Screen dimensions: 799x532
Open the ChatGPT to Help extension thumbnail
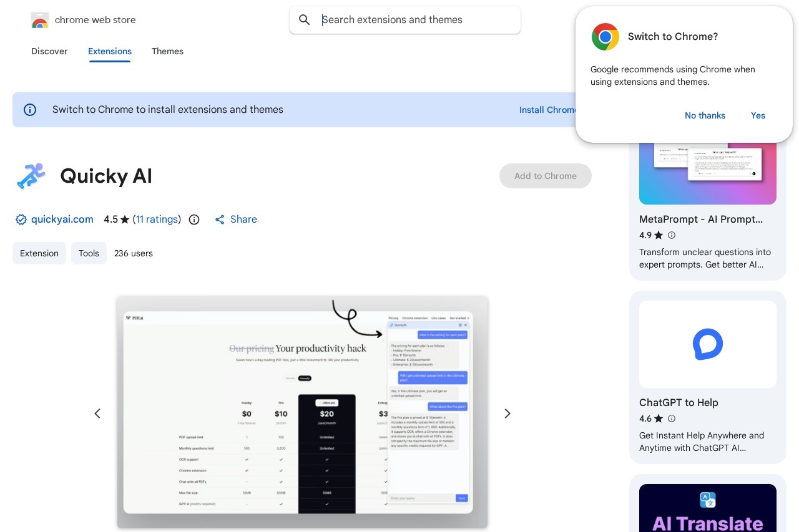point(708,344)
